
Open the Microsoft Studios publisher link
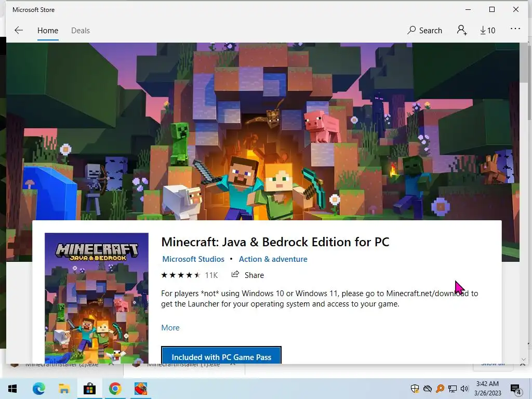point(193,259)
